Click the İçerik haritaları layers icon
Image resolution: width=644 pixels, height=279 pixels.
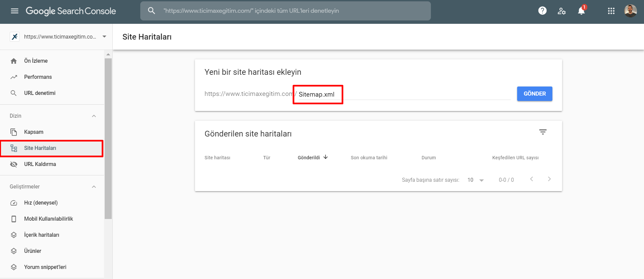tap(14, 235)
